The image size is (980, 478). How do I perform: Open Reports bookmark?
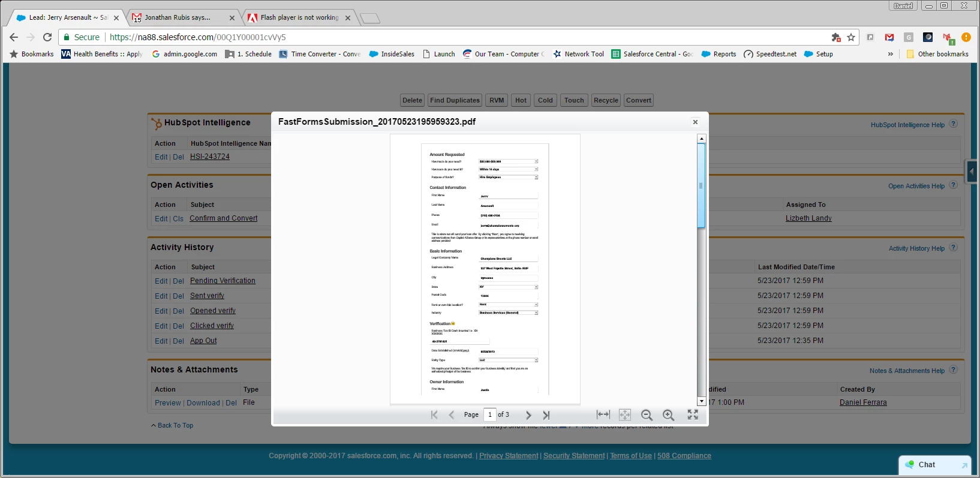coord(719,54)
